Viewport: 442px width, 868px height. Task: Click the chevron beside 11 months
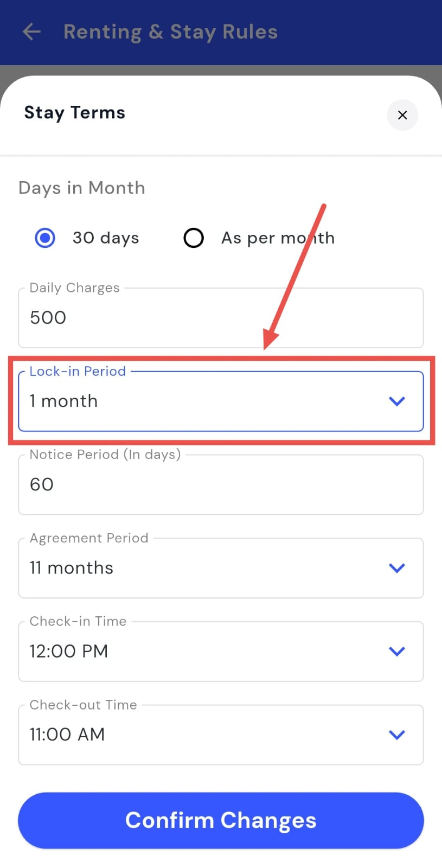point(397,568)
